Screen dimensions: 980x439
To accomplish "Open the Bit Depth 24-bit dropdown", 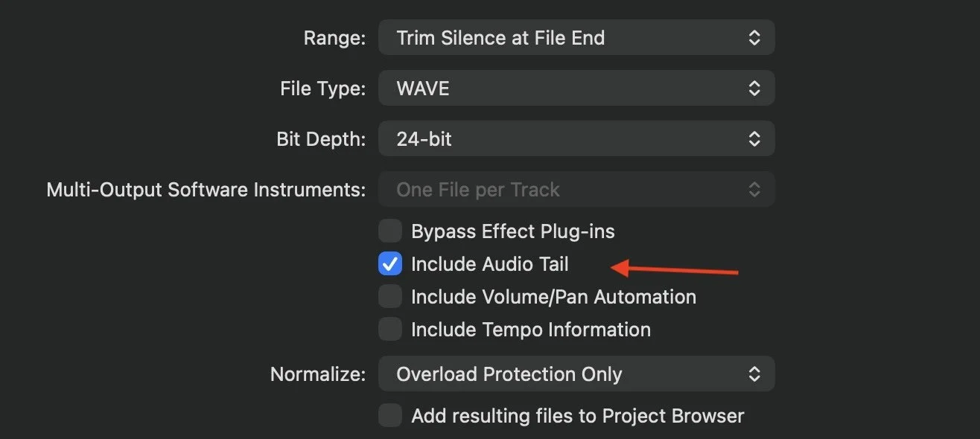I will 576,138.
